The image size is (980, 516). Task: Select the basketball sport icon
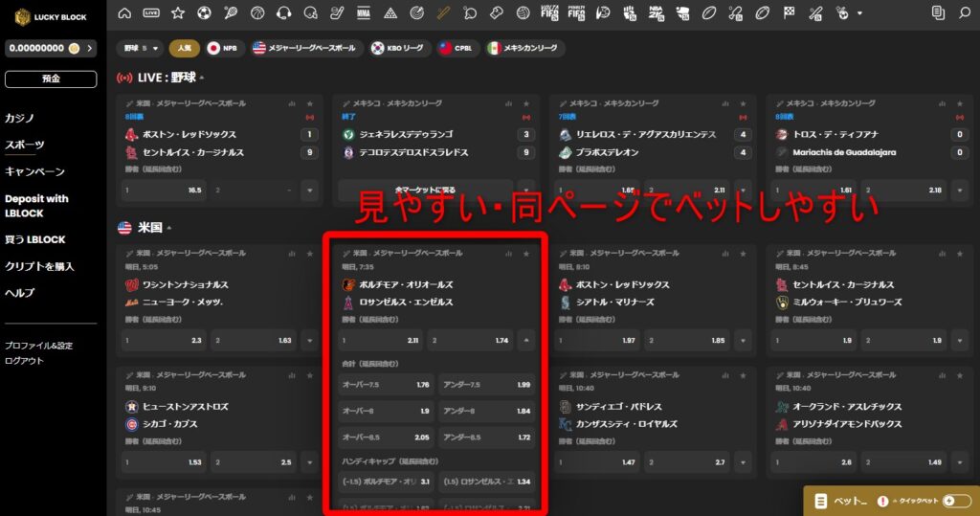(x=257, y=13)
